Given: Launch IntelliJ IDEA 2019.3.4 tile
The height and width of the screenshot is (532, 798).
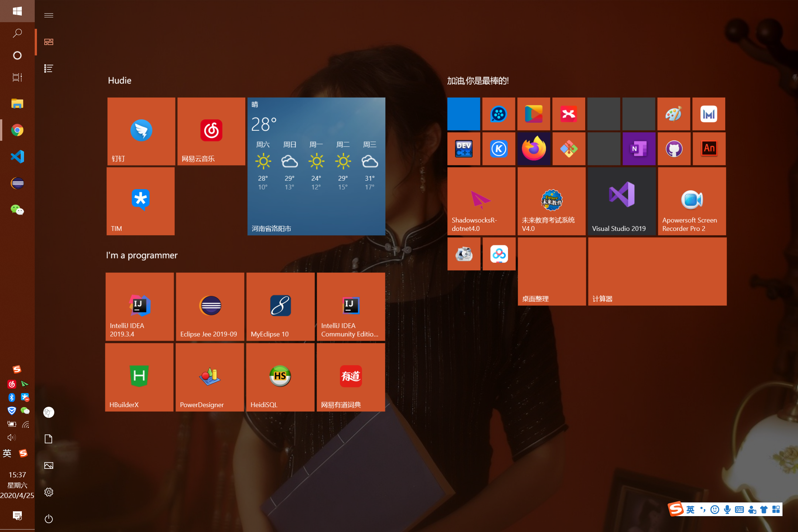Looking at the screenshot, I should 140,307.
